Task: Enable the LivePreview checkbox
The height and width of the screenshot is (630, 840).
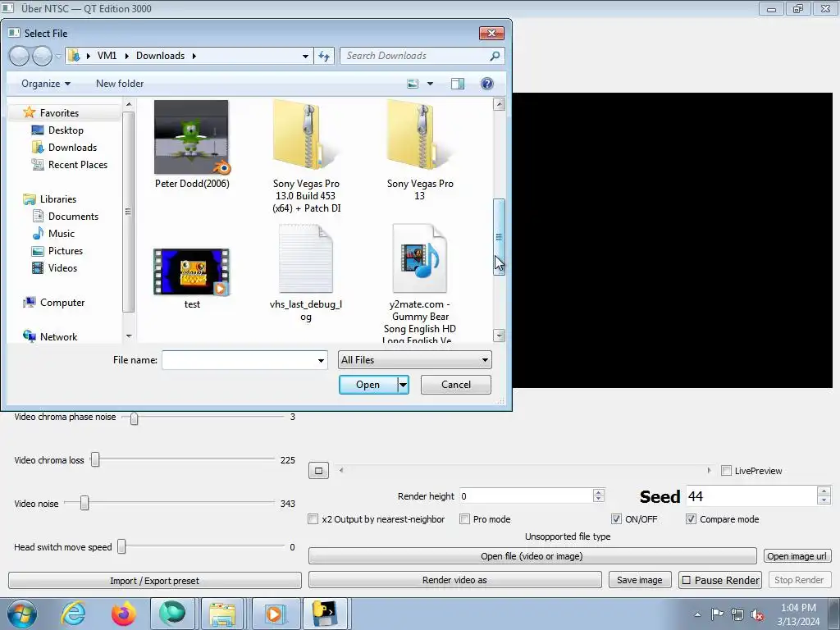Action: 726,471
